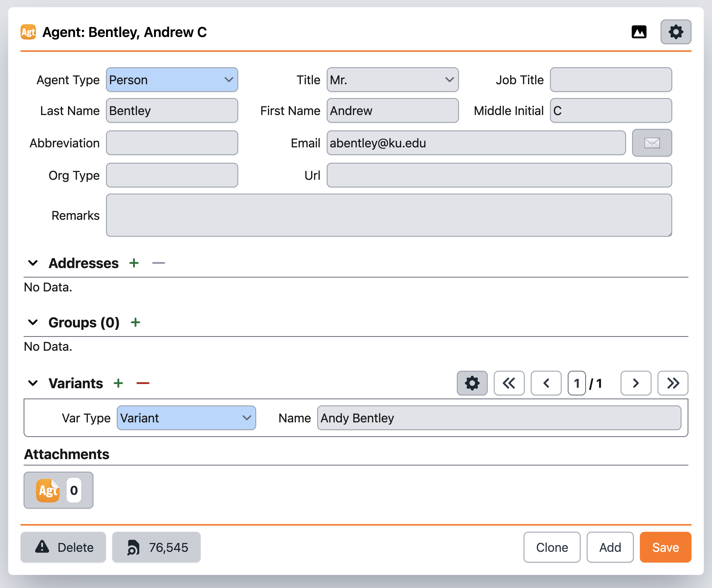Open the Agent Type dropdown
The height and width of the screenshot is (588, 712).
pos(172,80)
